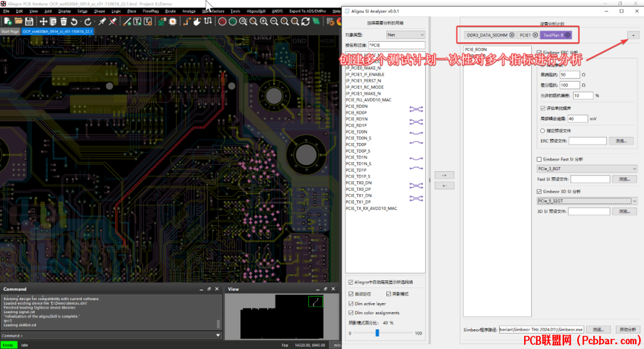Toggle the crosstalk noise evaluation checkbox
Viewport: 644px width, 349px height.
[x=543, y=108]
